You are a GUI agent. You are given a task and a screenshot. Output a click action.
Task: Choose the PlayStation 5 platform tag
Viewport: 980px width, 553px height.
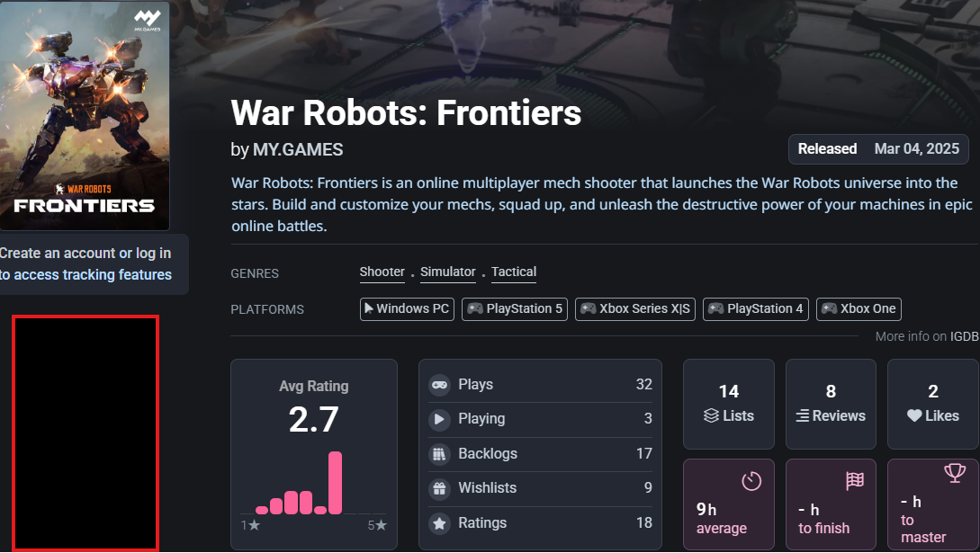click(515, 309)
